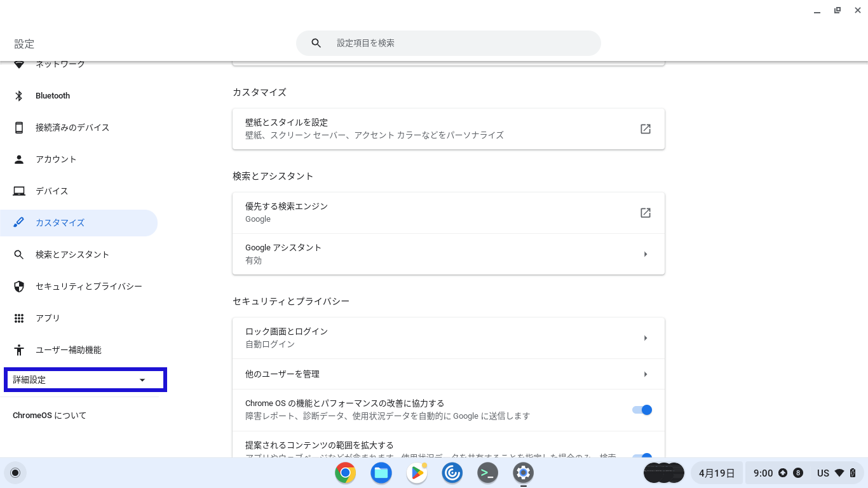This screenshot has width=868, height=488.
Task: Select カスタマイズ in sidebar menu
Action: point(60,223)
